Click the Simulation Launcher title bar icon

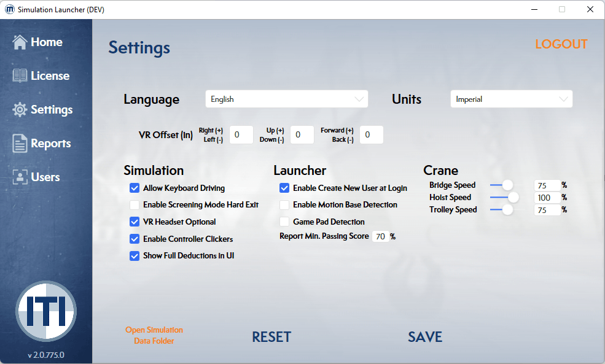click(9, 9)
